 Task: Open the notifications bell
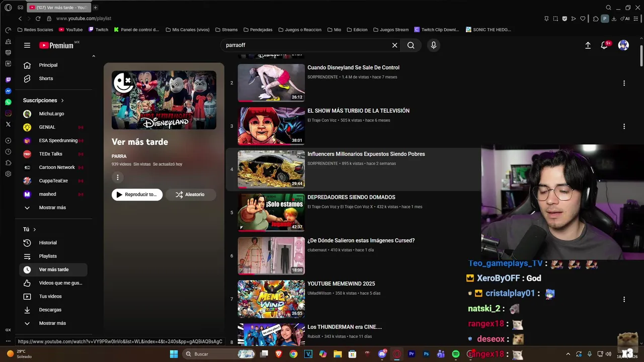tap(605, 45)
